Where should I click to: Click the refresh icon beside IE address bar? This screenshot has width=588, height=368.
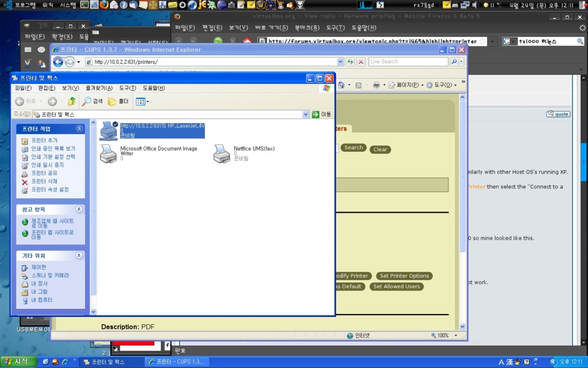(x=350, y=62)
